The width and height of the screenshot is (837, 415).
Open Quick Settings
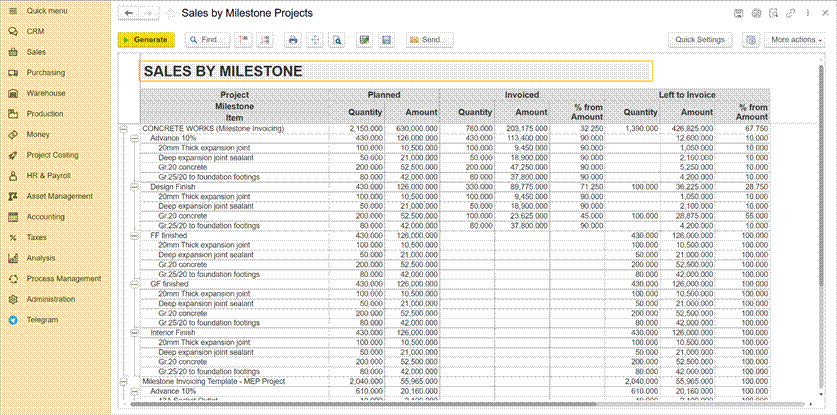(x=699, y=40)
